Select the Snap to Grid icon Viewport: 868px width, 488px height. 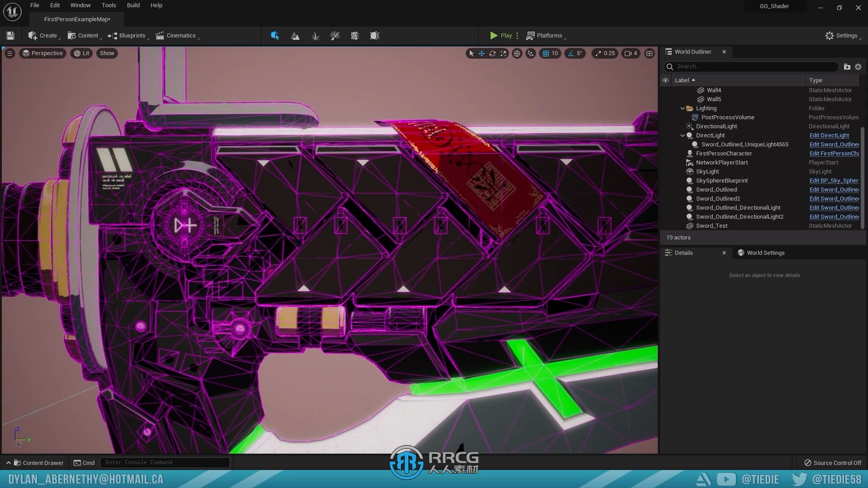[x=545, y=53]
